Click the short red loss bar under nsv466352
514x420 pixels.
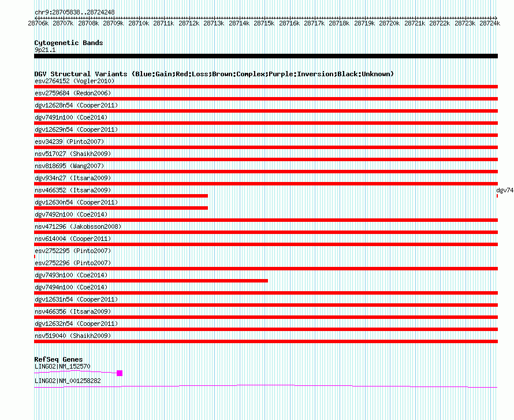[121, 196]
